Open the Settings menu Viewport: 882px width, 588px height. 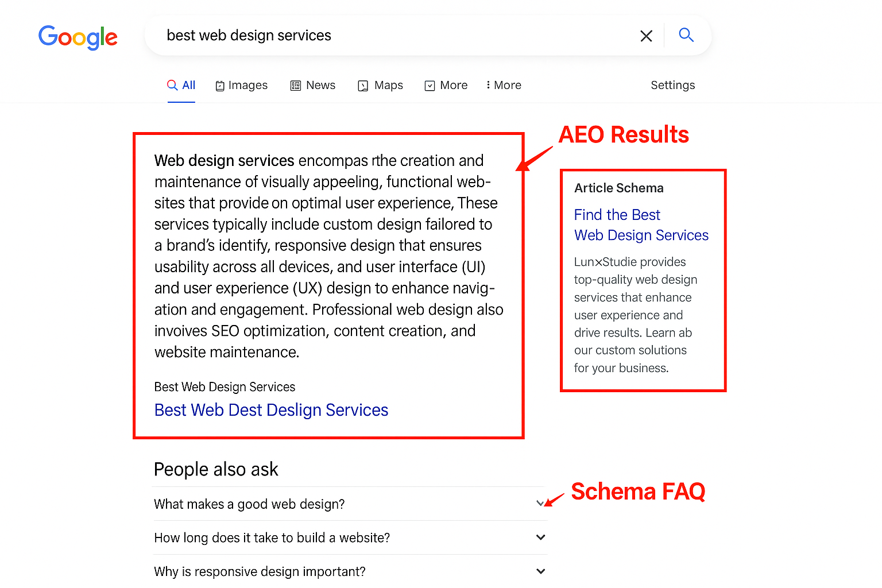tap(673, 85)
